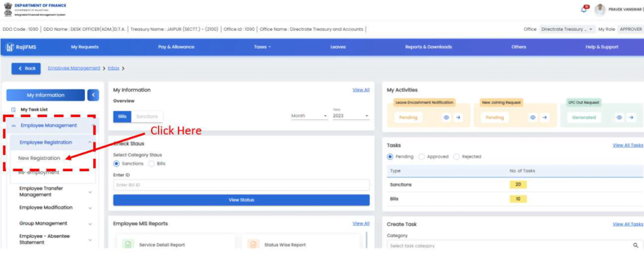Image resolution: width=644 pixels, height=261 pixels.
Task: Click the View Status button
Action: [x=241, y=200]
